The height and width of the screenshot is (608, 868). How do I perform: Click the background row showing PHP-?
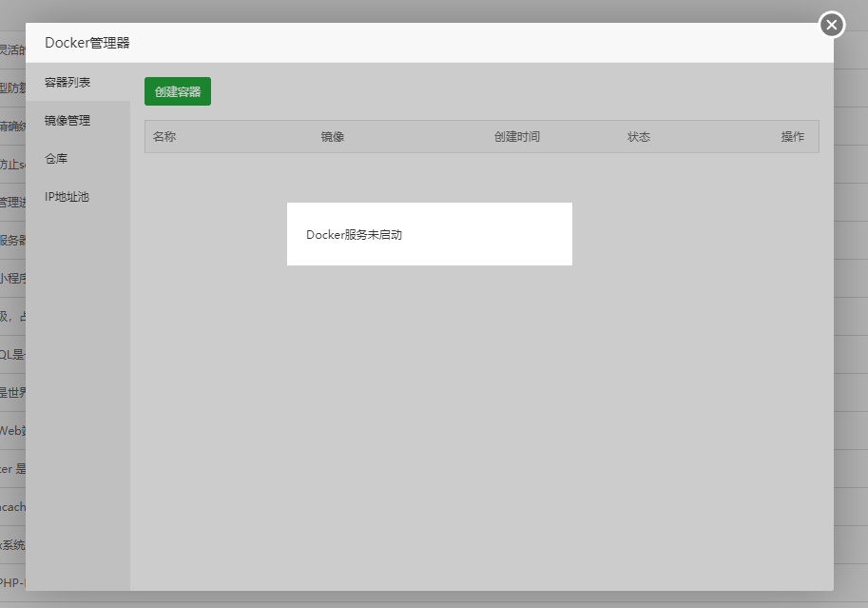pos(12,582)
